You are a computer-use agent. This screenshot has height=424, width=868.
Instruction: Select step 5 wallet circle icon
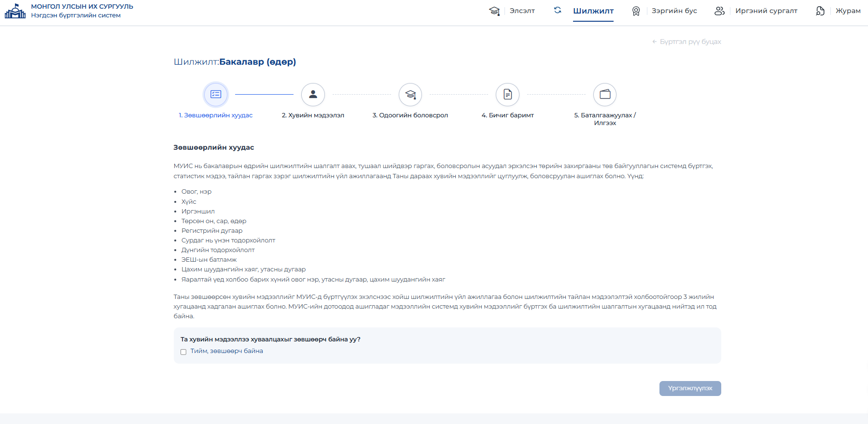pyautogui.click(x=605, y=95)
